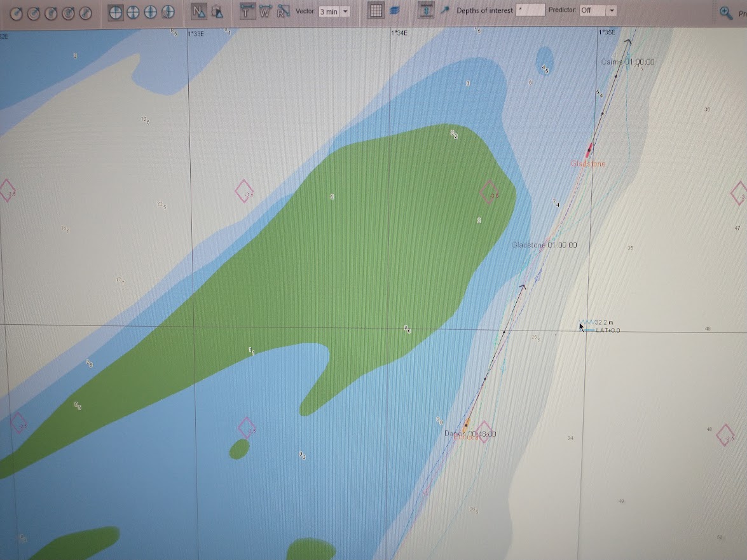Click the North-up orientation icon
The image size is (747, 560).
click(199, 11)
